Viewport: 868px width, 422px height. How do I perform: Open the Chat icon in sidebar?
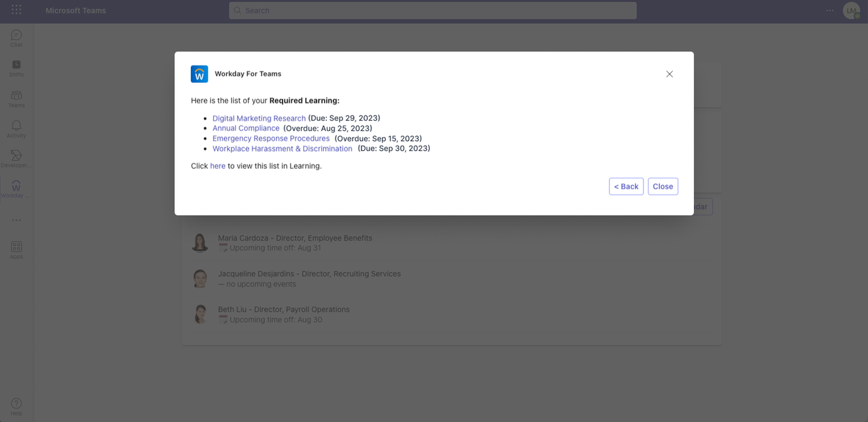[16, 36]
